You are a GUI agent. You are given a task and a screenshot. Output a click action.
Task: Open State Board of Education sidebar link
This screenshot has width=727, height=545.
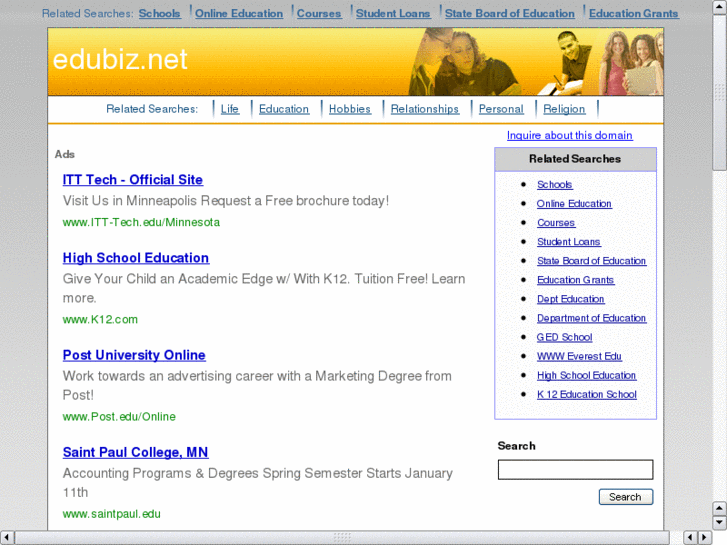tap(592, 261)
